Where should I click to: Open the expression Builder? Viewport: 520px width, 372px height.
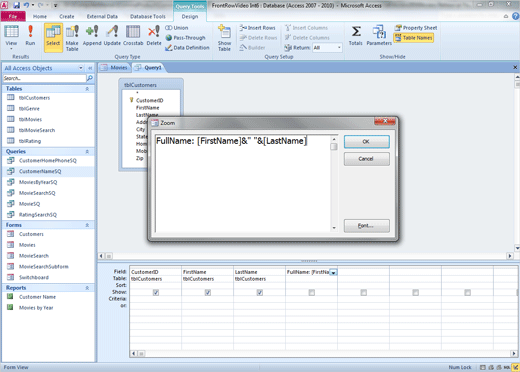tap(252, 48)
